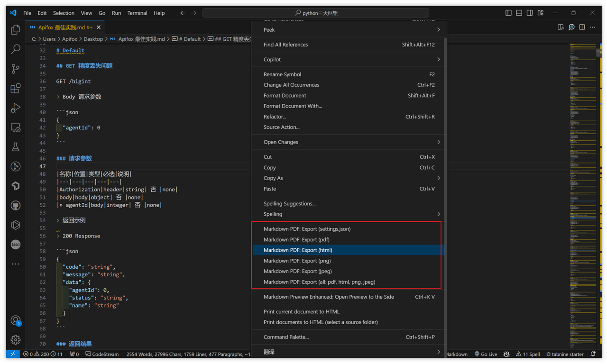Open the Source Control view
607x364 pixels.
(16, 69)
